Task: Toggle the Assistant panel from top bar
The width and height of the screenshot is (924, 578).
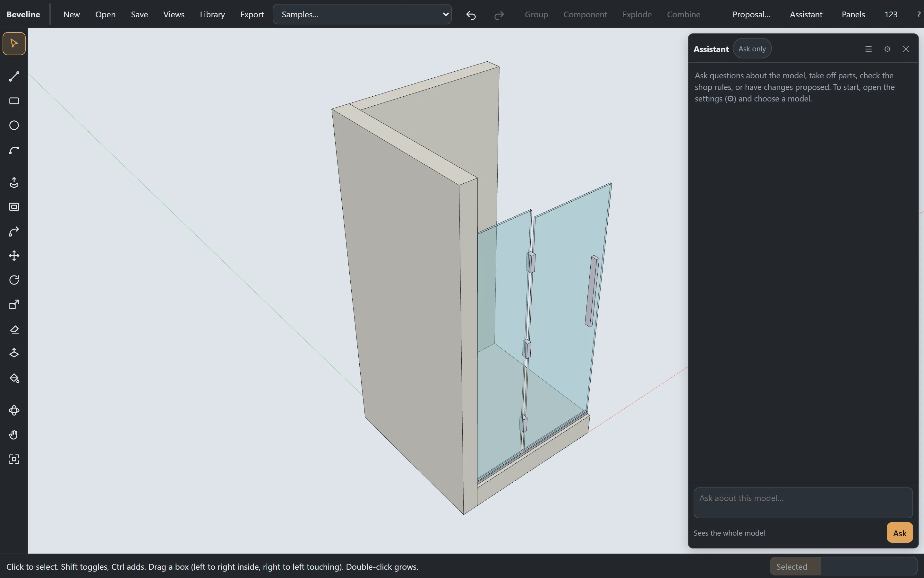Action: [x=806, y=14]
